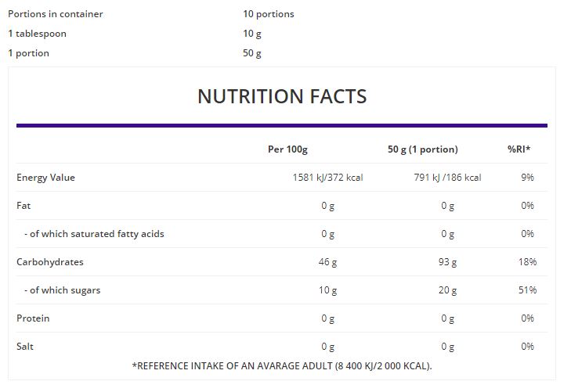Image resolution: width=571 pixels, height=392 pixels.
Task: Click the '10 portions' value
Action: (x=269, y=14)
